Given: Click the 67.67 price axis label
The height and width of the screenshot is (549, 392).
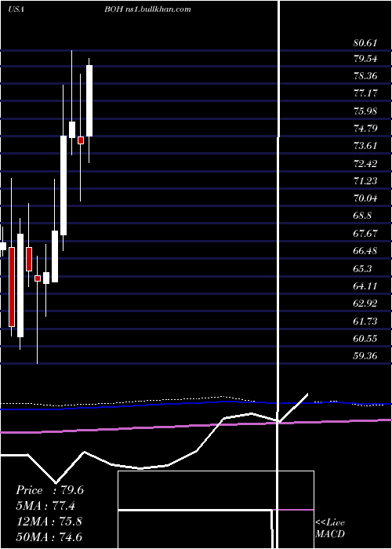Looking at the screenshot, I should (x=365, y=233).
